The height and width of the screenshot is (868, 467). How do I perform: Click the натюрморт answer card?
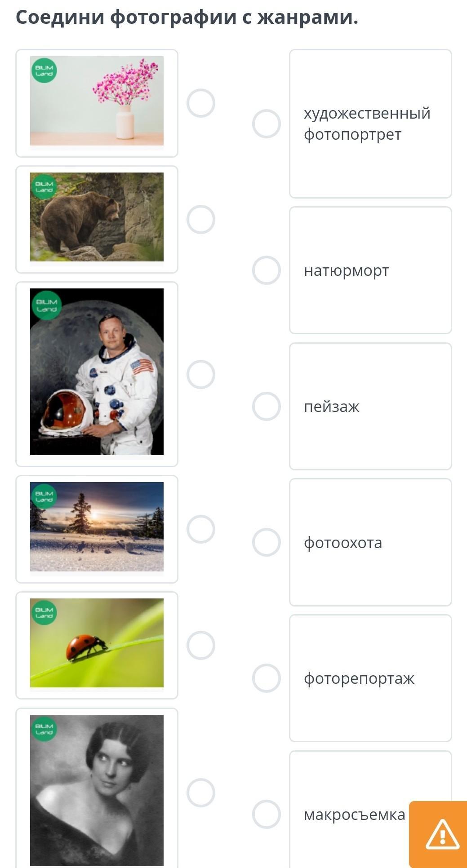[370, 270]
